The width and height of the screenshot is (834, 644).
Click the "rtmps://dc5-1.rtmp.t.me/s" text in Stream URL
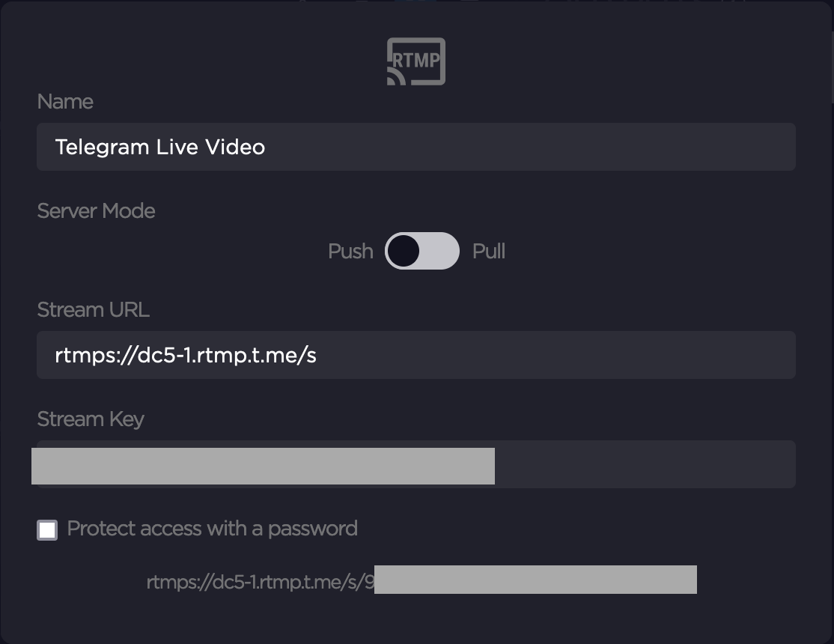pyautogui.click(x=186, y=355)
